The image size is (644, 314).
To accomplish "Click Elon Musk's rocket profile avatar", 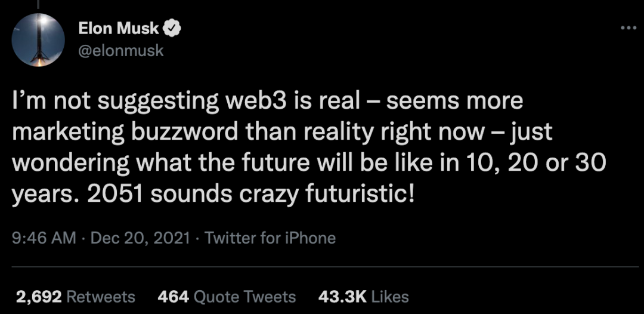I will coord(38,40).
